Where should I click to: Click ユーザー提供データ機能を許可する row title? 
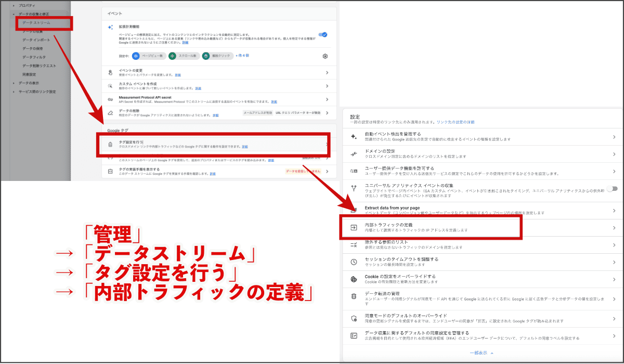[x=400, y=168]
